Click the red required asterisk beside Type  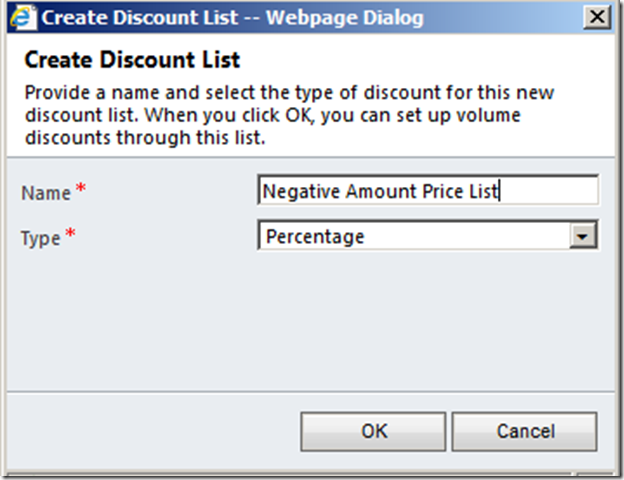coord(70,232)
